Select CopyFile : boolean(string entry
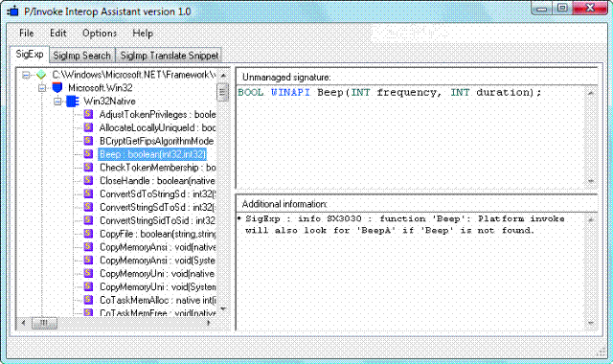Screen dimensions: 613x364 (x=157, y=234)
